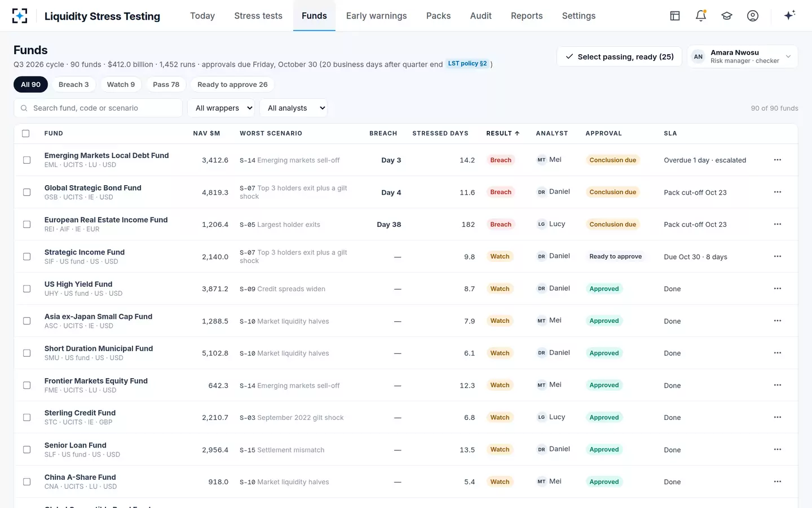Viewport: 812px width, 508px height.
Task: Check the Global Strategic Bond Fund row
Action: point(27,192)
